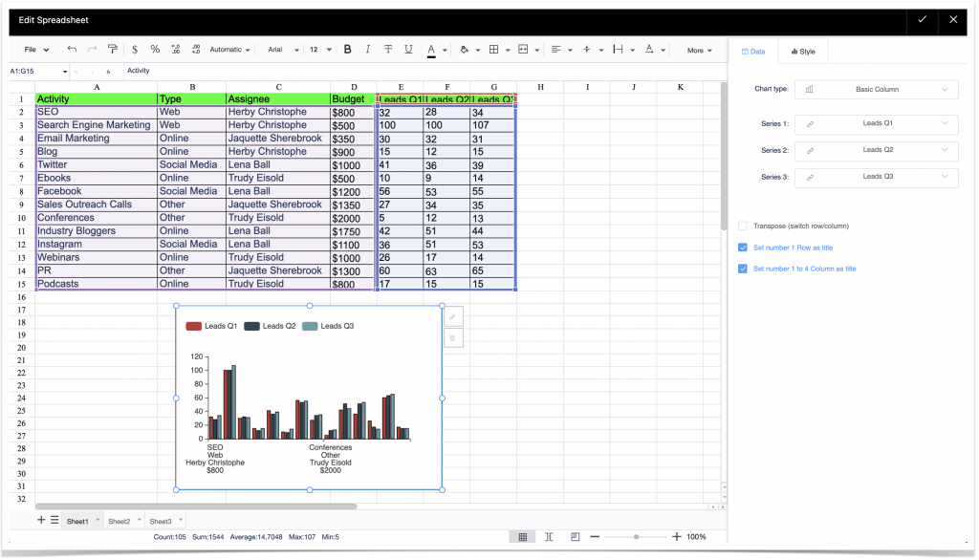Apply strikethrough formatting

pyautogui.click(x=388, y=49)
